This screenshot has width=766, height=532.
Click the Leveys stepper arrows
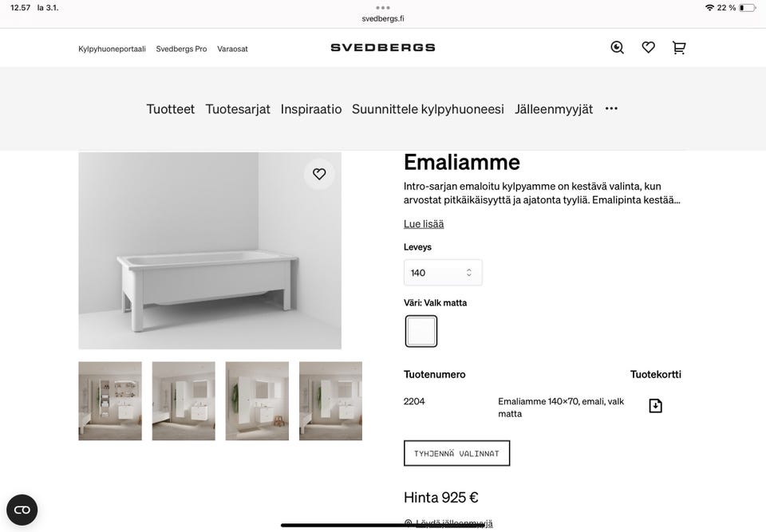(x=469, y=273)
